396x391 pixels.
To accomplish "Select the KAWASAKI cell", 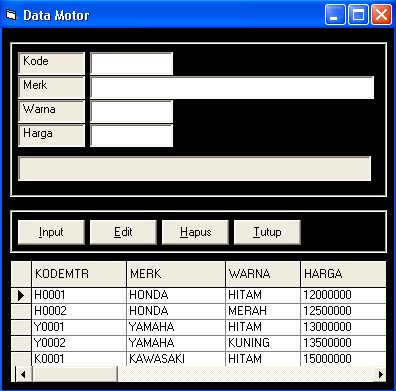I will (176, 359).
